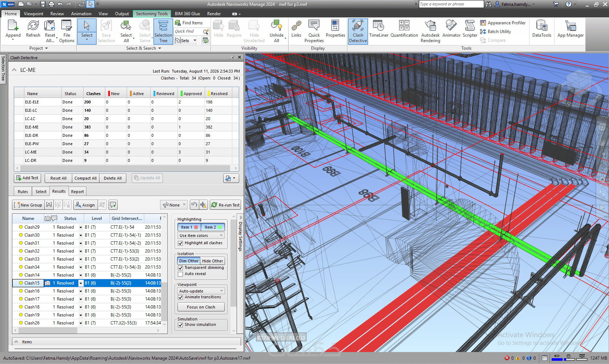This screenshot has height=364, width=609.
Task: Launch the TimeLiner tool
Action: (379, 29)
